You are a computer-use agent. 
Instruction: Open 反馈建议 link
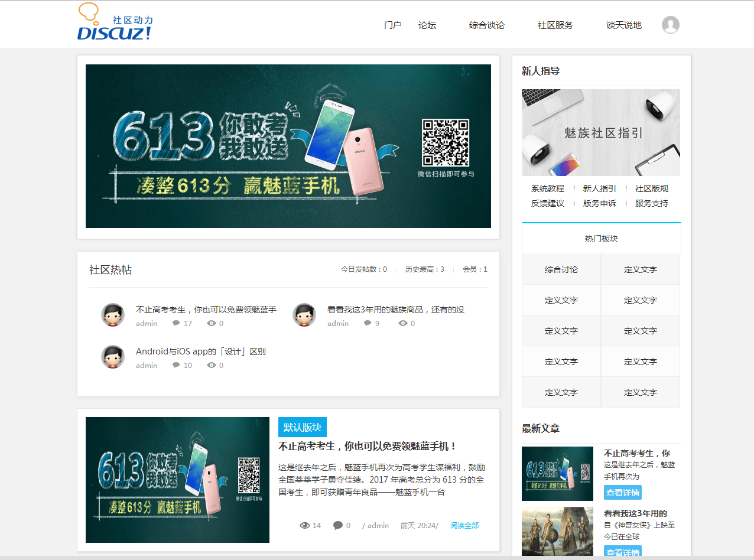pyautogui.click(x=548, y=203)
